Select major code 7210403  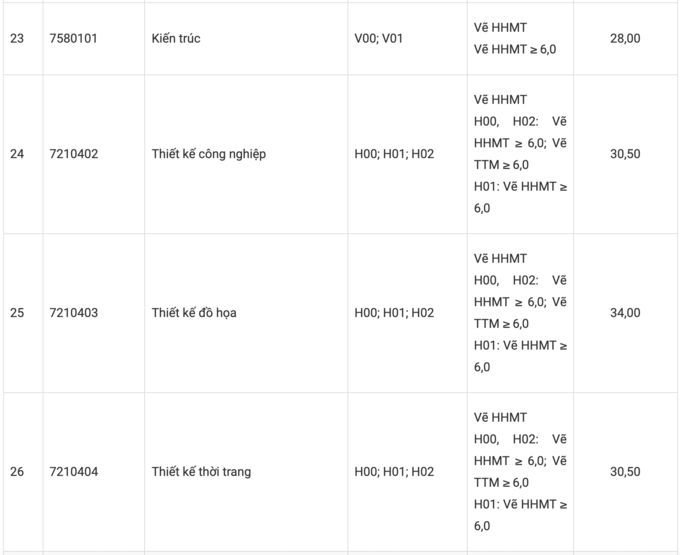click(x=74, y=313)
